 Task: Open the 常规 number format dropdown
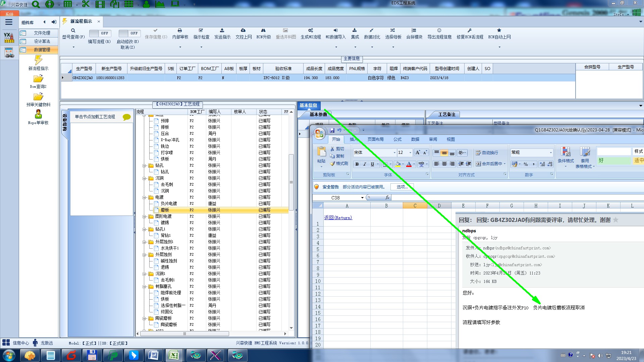pos(550,153)
